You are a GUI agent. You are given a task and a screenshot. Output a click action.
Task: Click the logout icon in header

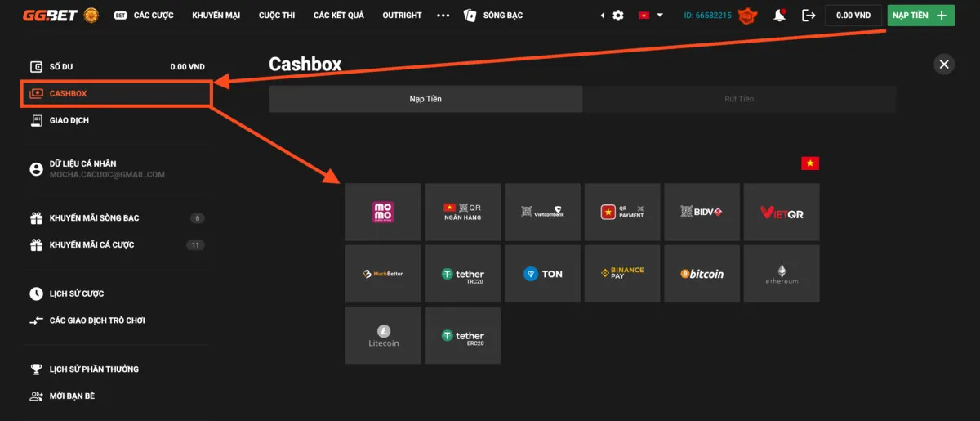(808, 16)
